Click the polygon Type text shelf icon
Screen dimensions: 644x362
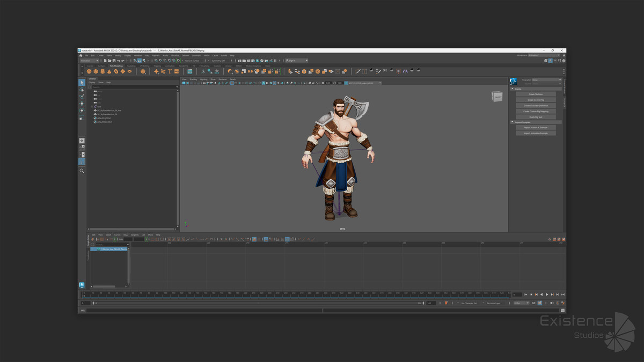click(x=170, y=71)
